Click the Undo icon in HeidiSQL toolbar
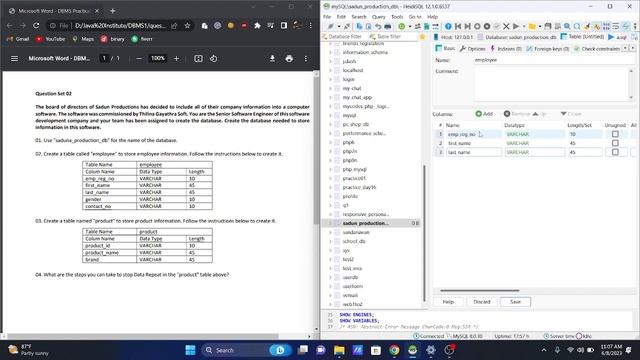This screenshot has width=640, height=360. click(x=378, y=26)
